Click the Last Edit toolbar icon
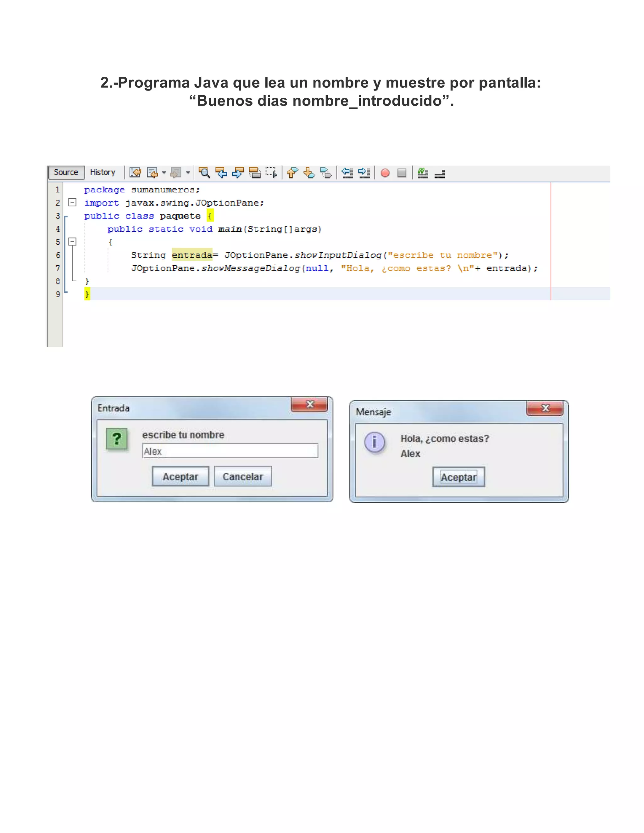644x833 pixels. coord(135,173)
